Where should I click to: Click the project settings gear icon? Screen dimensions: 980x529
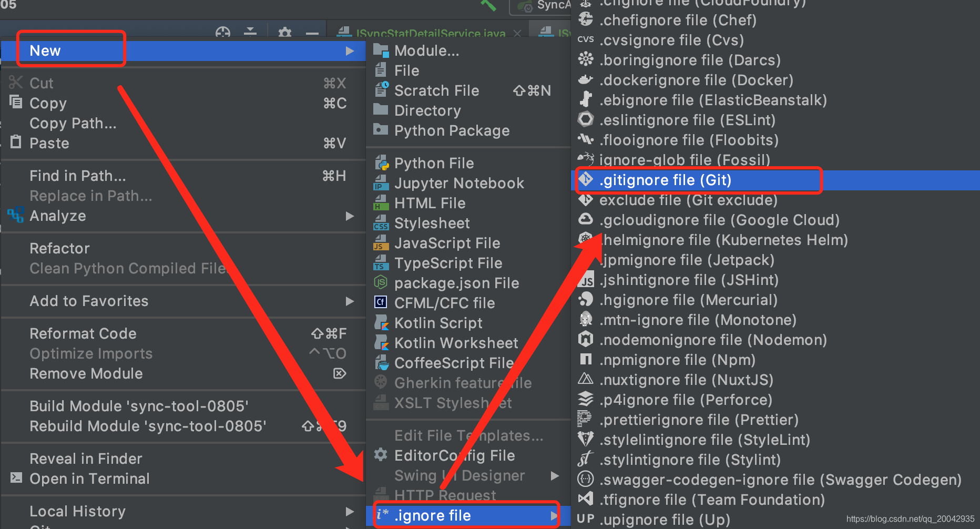(x=285, y=33)
